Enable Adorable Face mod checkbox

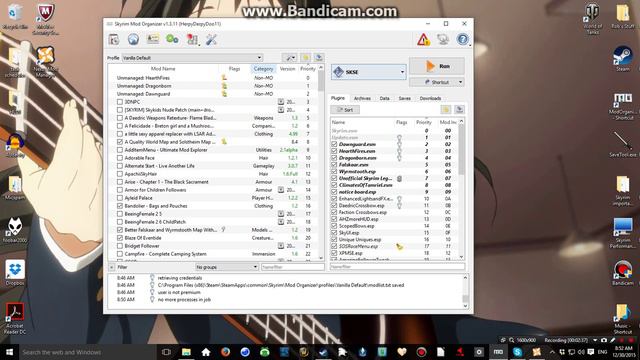[120, 158]
